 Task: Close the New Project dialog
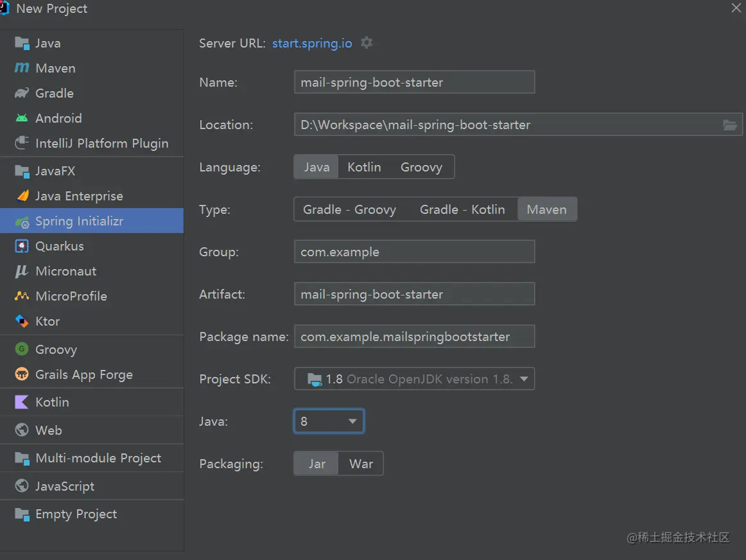click(736, 8)
